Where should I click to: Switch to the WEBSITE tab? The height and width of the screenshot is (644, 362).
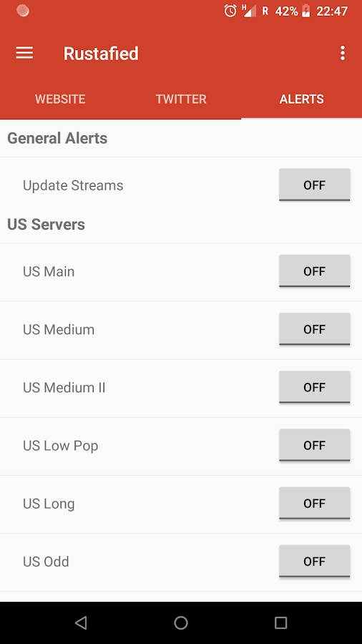[x=60, y=99]
